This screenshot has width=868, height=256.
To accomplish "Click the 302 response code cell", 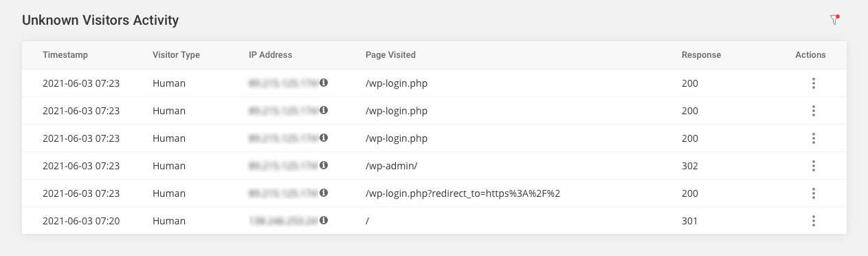I will pyautogui.click(x=690, y=166).
